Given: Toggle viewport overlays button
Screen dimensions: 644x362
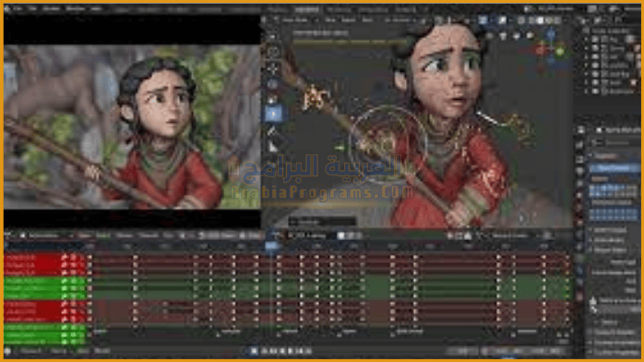Looking at the screenshot, I should point(503,20).
